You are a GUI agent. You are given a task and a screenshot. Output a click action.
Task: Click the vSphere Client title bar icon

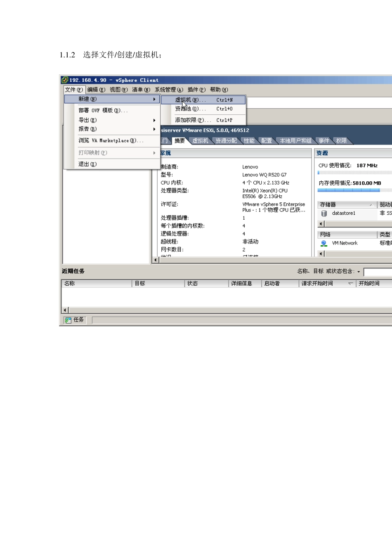coord(64,80)
